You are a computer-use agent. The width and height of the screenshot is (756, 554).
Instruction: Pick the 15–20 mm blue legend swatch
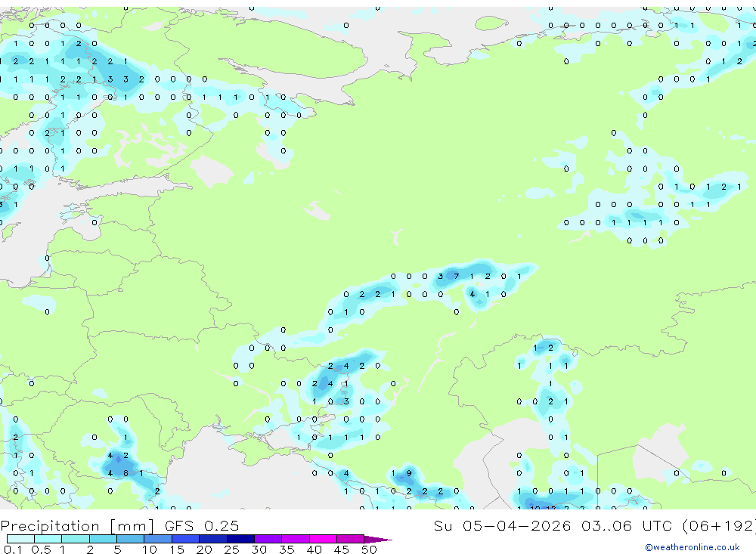click(x=186, y=539)
